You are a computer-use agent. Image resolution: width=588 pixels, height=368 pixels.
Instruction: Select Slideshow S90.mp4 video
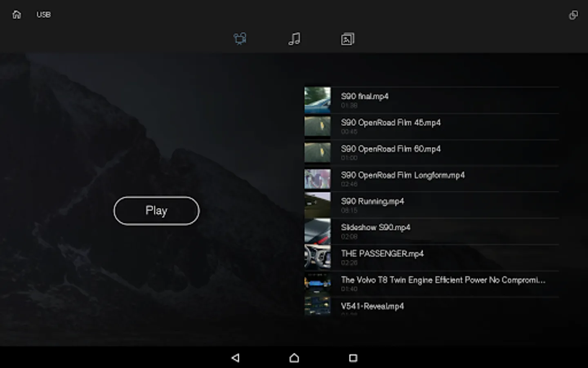coord(376,227)
